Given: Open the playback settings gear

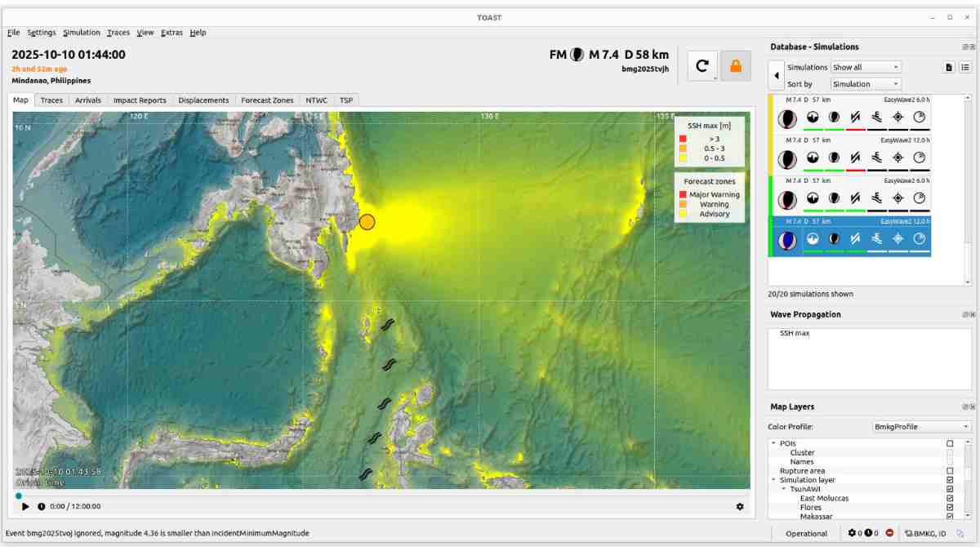Looking at the screenshot, I should (x=740, y=506).
